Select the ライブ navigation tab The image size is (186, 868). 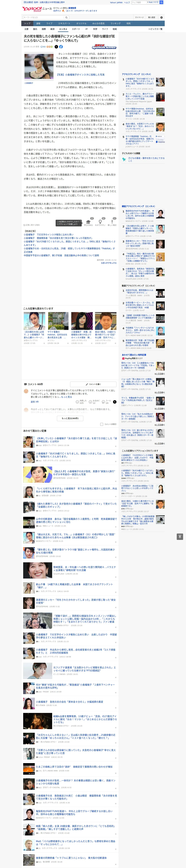tap(49, 24)
